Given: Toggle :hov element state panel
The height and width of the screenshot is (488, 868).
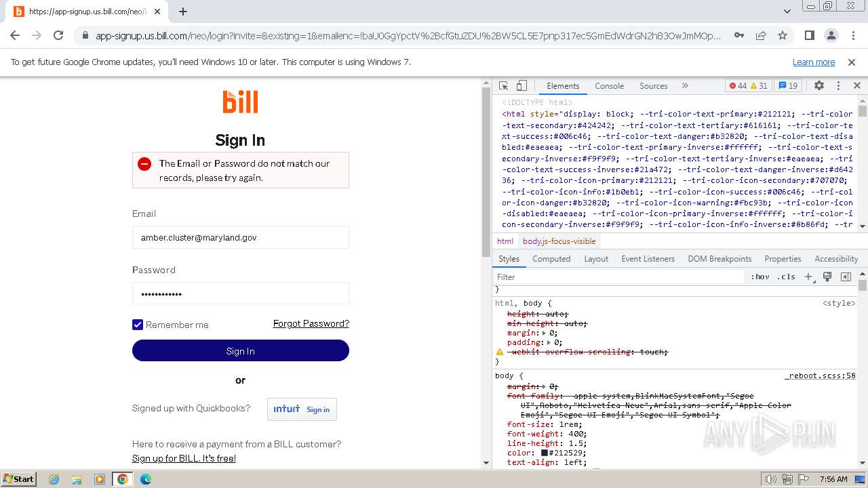Looking at the screenshot, I should [760, 277].
